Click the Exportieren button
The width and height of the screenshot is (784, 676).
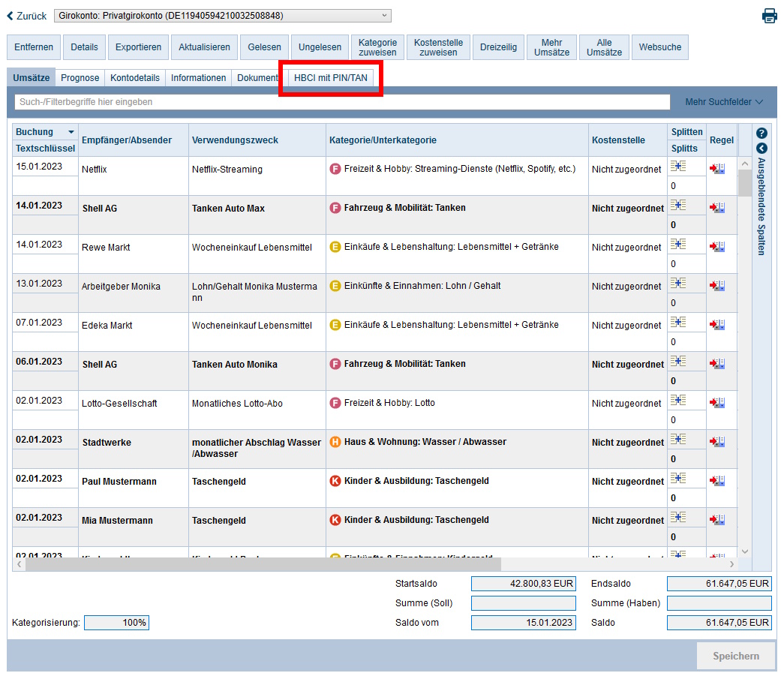(x=139, y=47)
